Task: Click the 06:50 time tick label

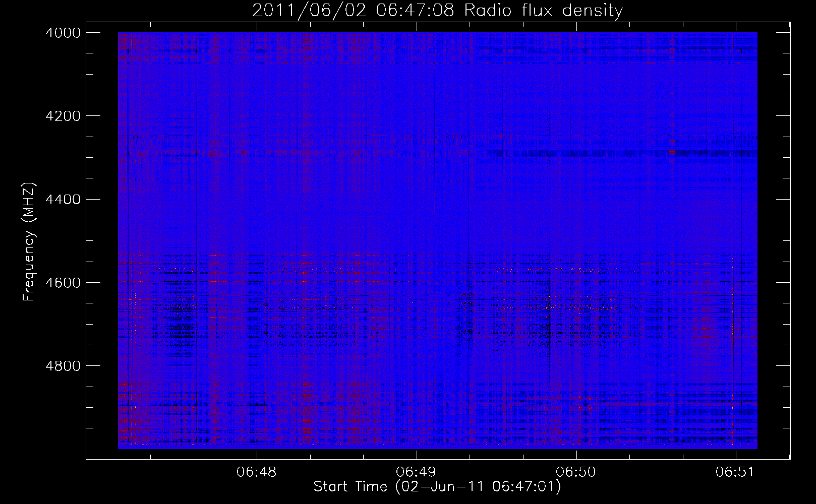Action: [x=575, y=472]
